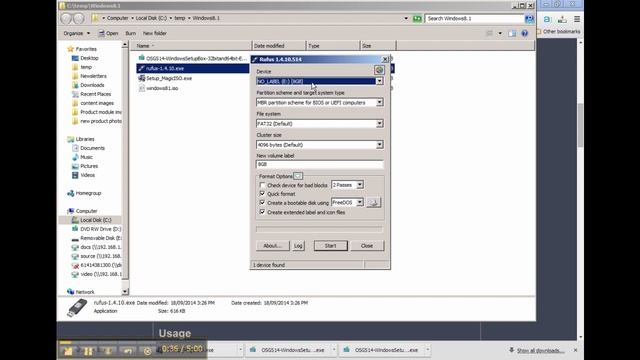Sort by the Type column header
This screenshot has width=640, height=360.
(333, 46)
